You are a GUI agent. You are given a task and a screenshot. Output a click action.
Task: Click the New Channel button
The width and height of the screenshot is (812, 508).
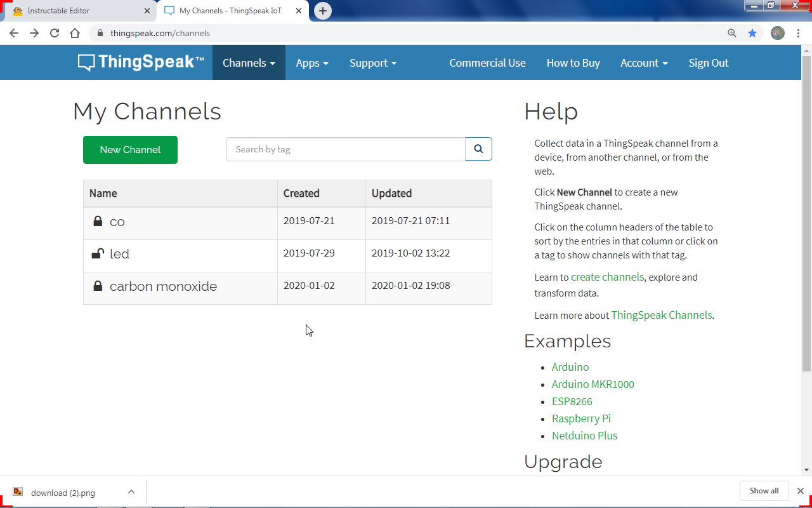(130, 150)
